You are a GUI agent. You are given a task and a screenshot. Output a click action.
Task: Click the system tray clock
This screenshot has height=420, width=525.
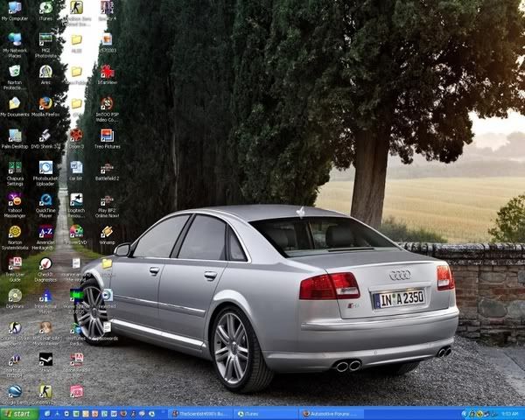click(x=510, y=414)
